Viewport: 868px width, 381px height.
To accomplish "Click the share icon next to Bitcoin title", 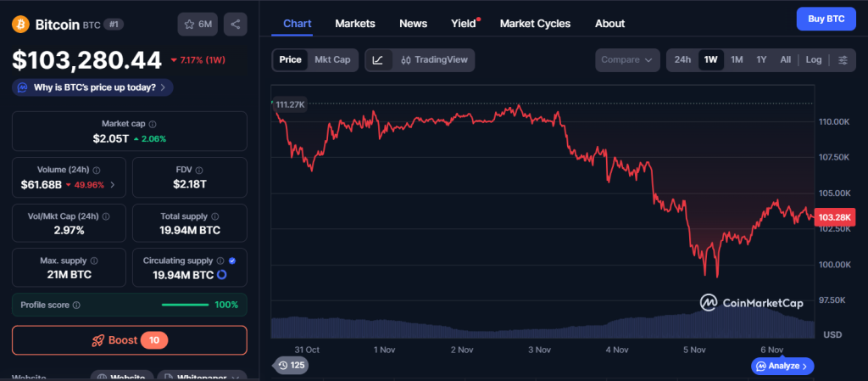I will click(x=235, y=25).
